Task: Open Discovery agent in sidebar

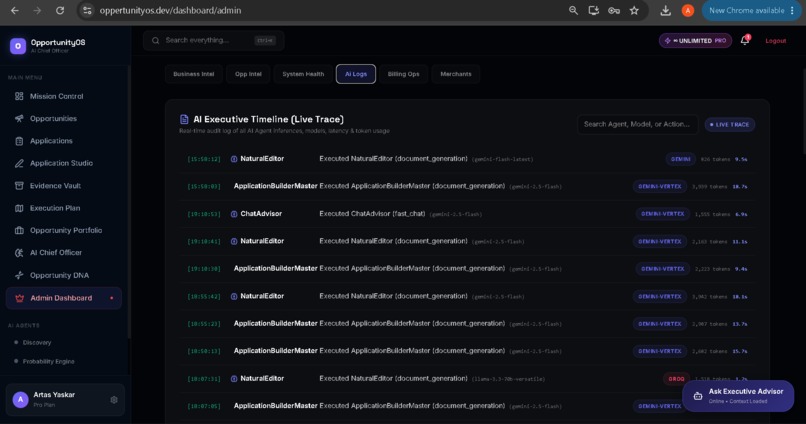Action: 36,342
